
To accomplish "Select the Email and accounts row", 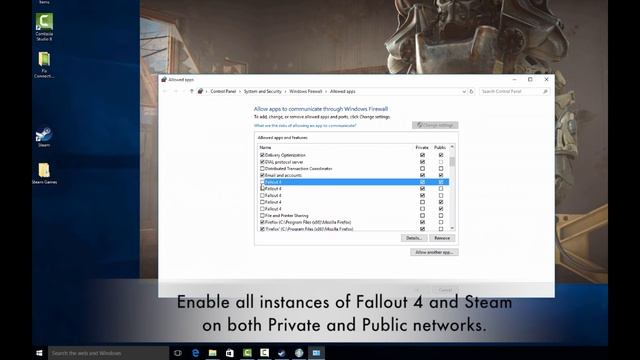I will pos(354,175).
